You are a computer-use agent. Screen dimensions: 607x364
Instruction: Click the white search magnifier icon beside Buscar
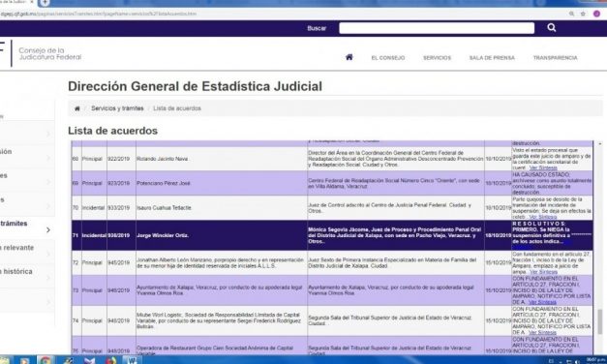tap(552, 27)
